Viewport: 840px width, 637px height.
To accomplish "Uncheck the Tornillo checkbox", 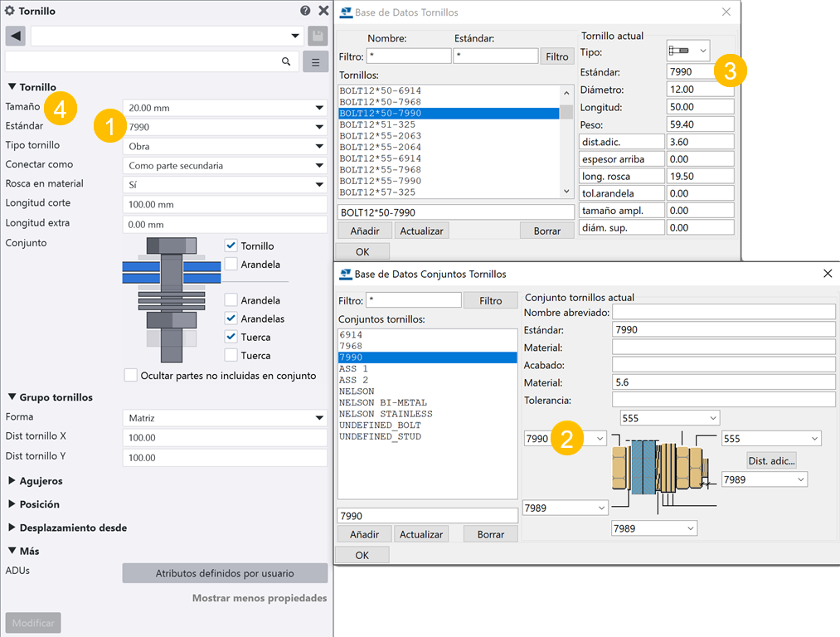I will coord(231,246).
